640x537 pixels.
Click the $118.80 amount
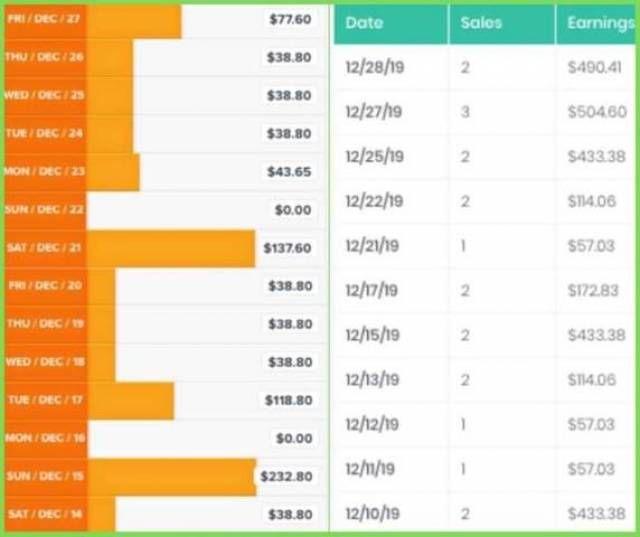click(288, 400)
